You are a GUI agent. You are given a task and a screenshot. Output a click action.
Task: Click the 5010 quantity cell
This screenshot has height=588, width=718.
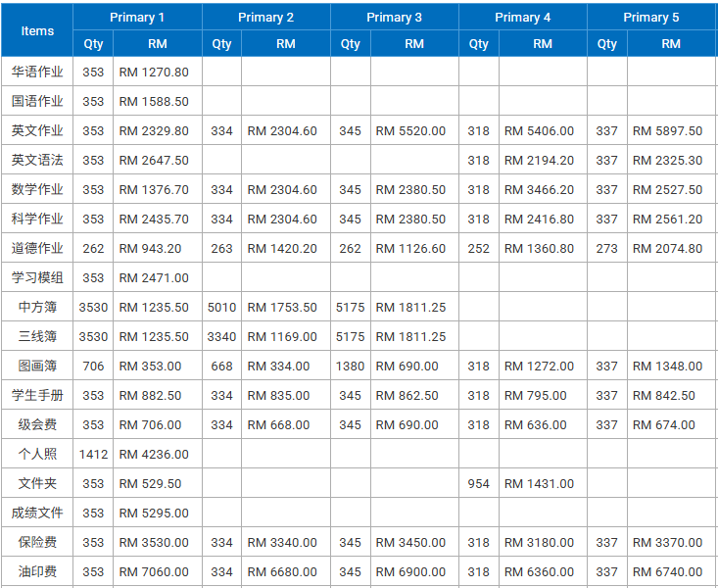point(221,307)
